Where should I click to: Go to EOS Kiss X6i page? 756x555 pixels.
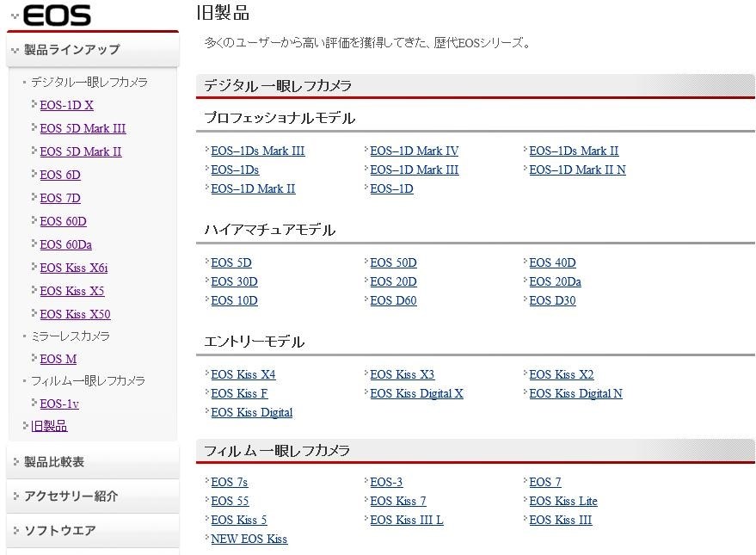click(x=74, y=268)
